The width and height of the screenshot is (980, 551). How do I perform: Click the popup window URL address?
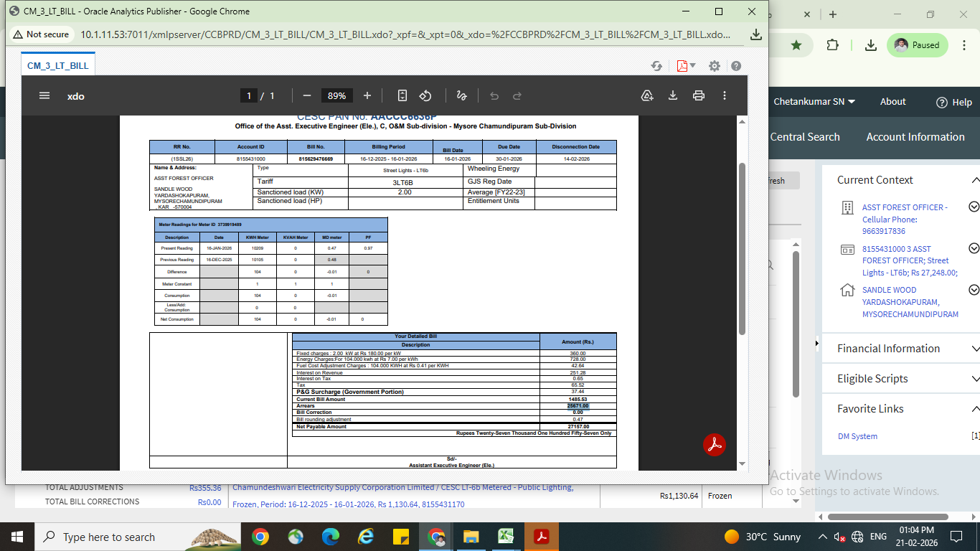[x=406, y=34]
